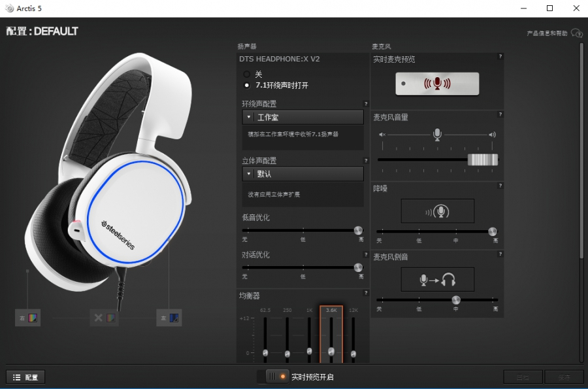Screen dimensions: 588x389
Task: Click the loud speaker icon on mic volume
Action: (x=492, y=134)
